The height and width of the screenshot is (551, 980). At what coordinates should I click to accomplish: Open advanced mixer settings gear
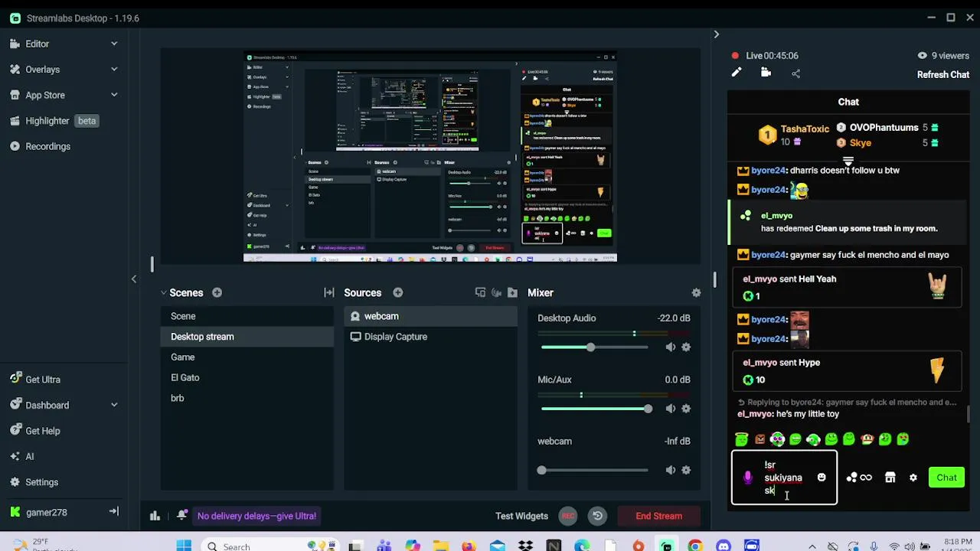(x=696, y=292)
